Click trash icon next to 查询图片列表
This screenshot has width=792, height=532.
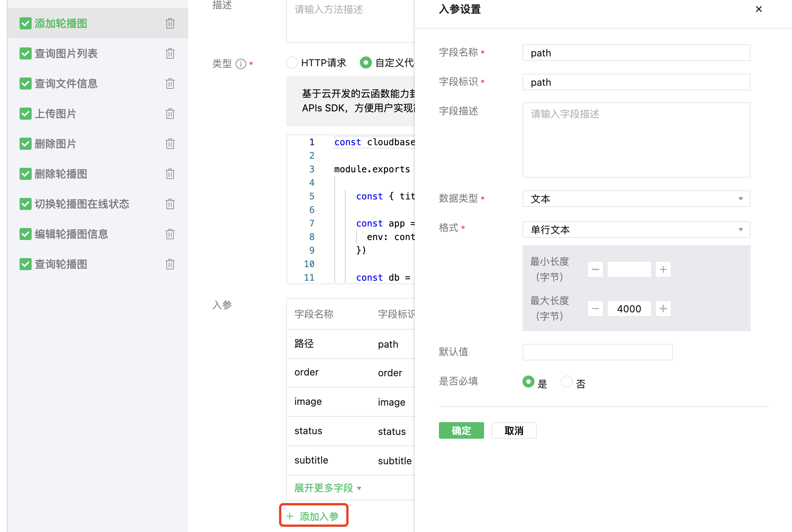tap(170, 53)
